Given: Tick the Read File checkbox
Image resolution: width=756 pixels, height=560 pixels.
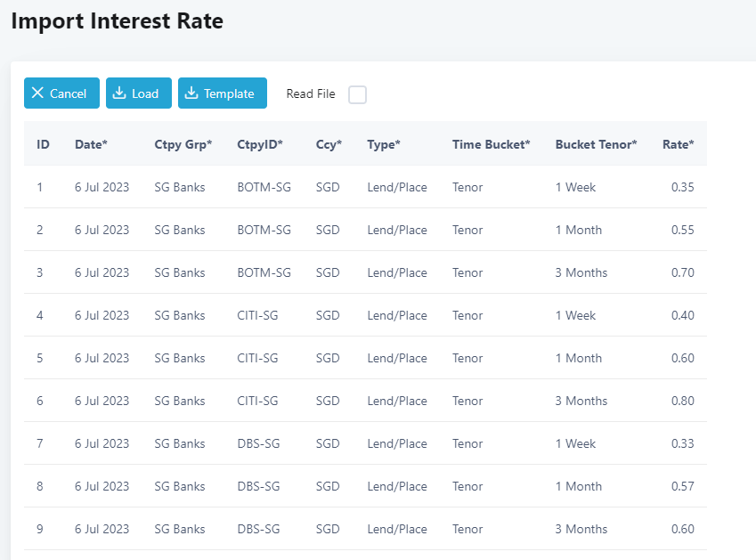Looking at the screenshot, I should pyautogui.click(x=357, y=94).
